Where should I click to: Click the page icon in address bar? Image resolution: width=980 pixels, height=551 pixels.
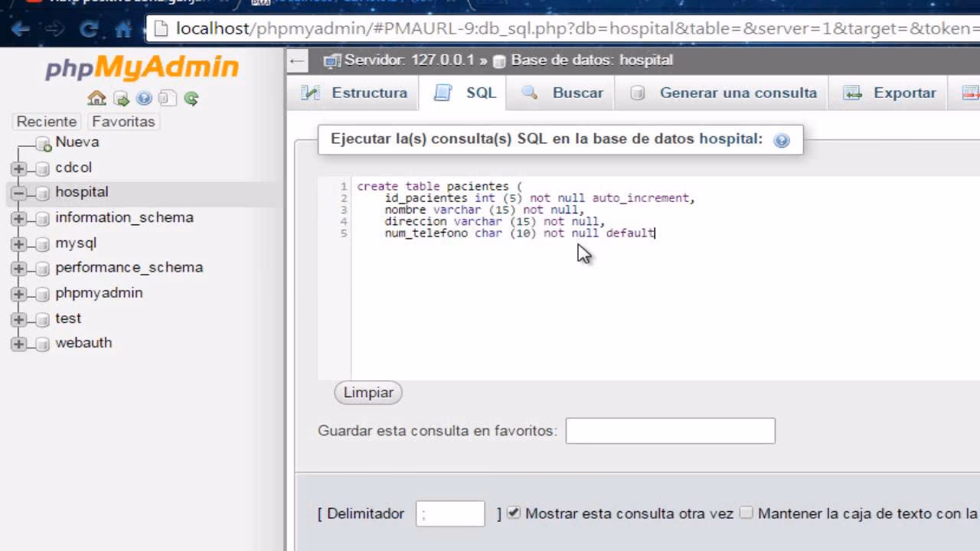pos(160,29)
